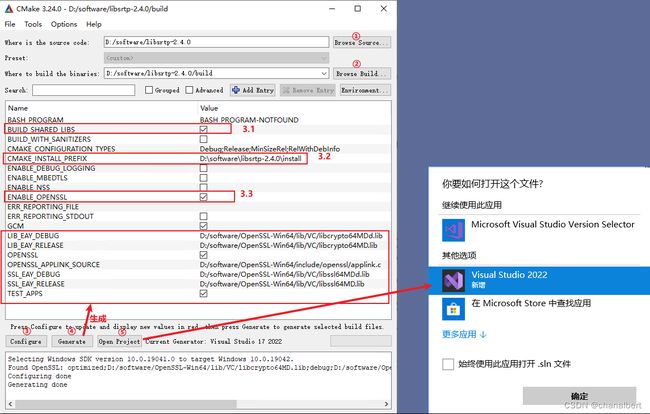The height and width of the screenshot is (414, 650).
Task: Click the Open Project button
Action: (x=119, y=341)
